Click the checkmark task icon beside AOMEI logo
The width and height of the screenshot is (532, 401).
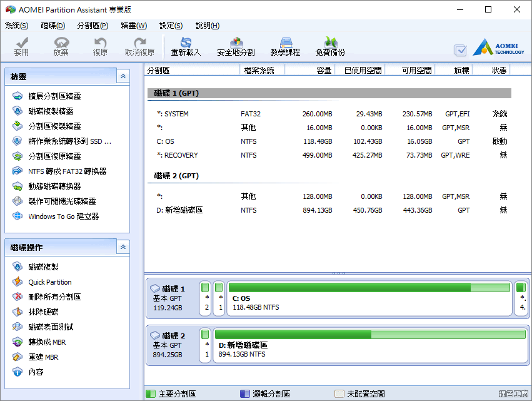coord(460,50)
